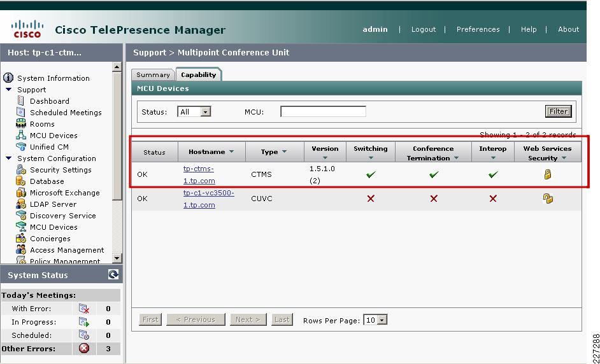The width and height of the screenshot is (600, 364).
Task: Click the Next pagination button
Action: pos(248,319)
